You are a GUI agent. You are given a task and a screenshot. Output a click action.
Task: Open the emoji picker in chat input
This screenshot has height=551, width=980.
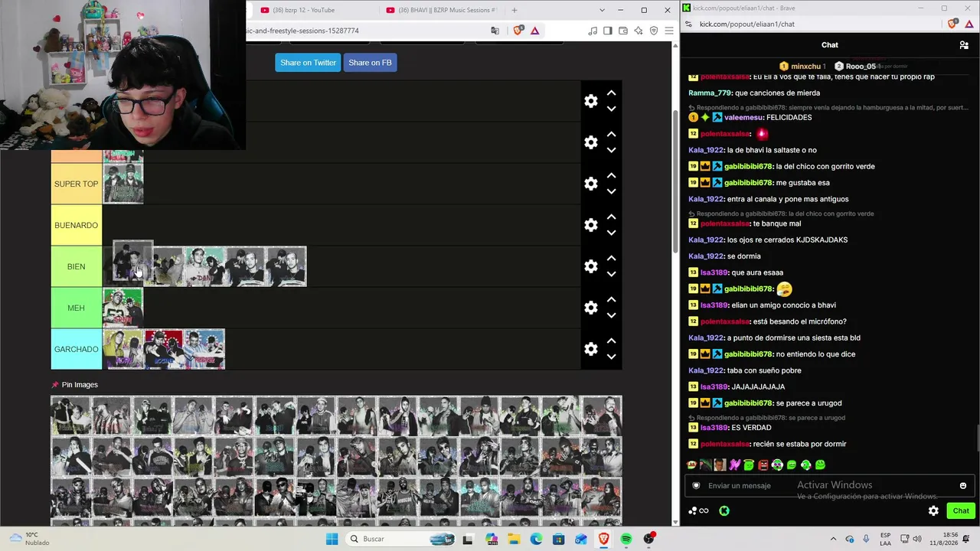point(963,485)
